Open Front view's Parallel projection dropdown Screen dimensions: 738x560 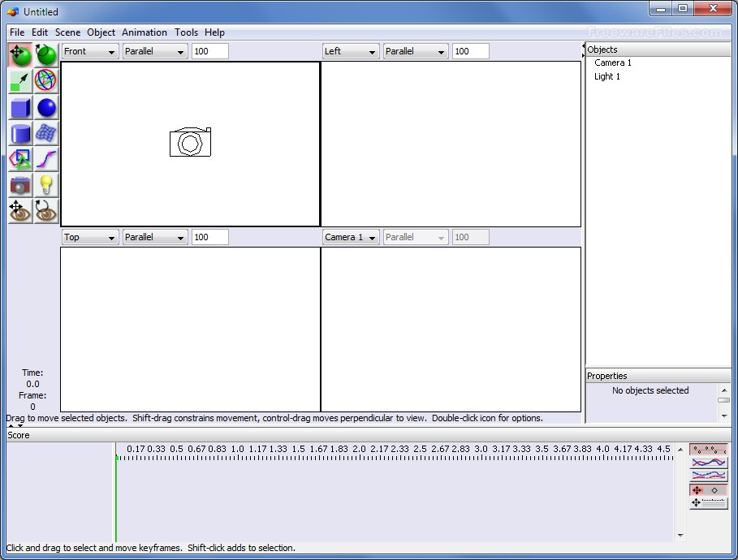[x=155, y=51]
